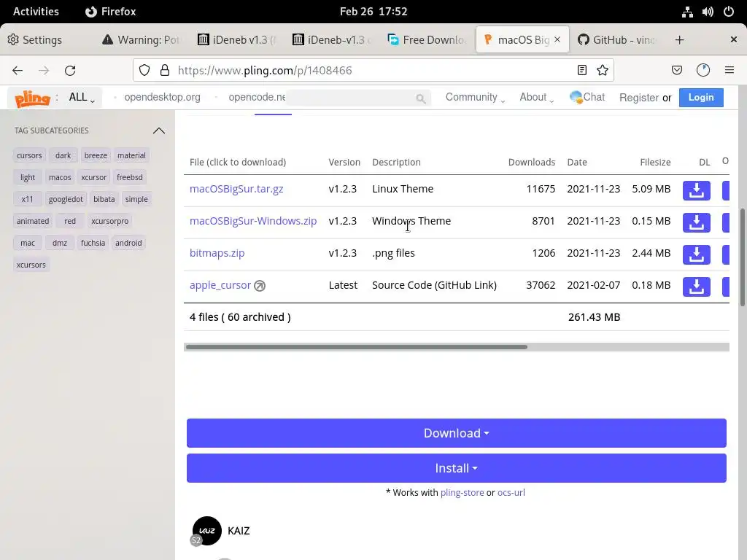747x560 pixels.
Task: Click the search magnifier icon in pling header
Action: 420,98
